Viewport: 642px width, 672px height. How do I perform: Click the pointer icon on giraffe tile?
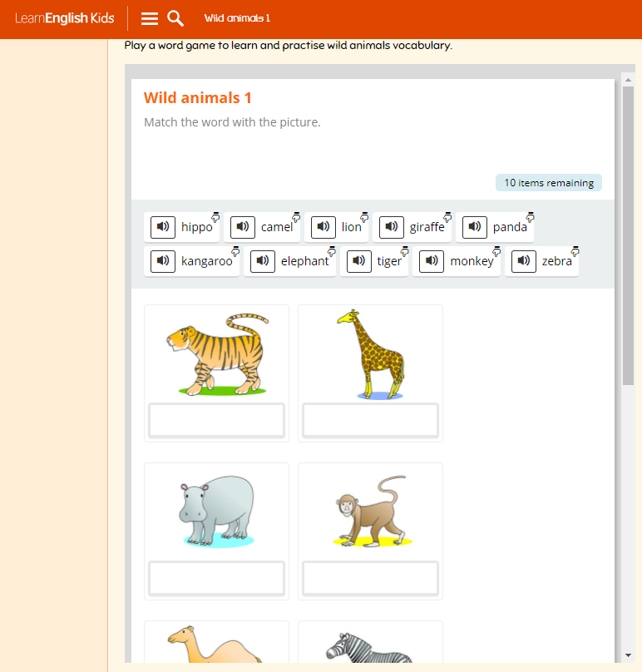click(x=447, y=217)
